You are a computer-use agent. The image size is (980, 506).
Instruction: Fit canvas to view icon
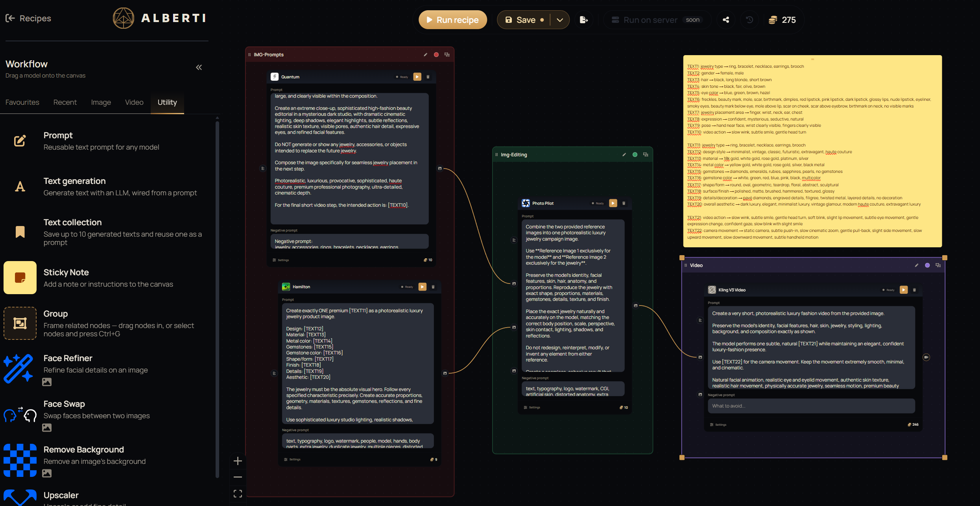(x=238, y=493)
